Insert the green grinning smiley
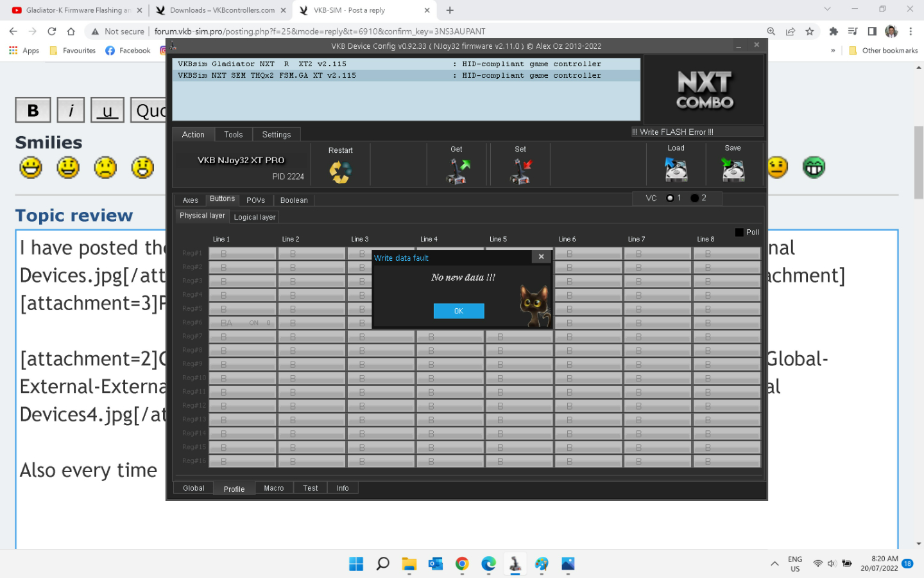Viewport: 924px width, 578px height. pyautogui.click(x=814, y=168)
